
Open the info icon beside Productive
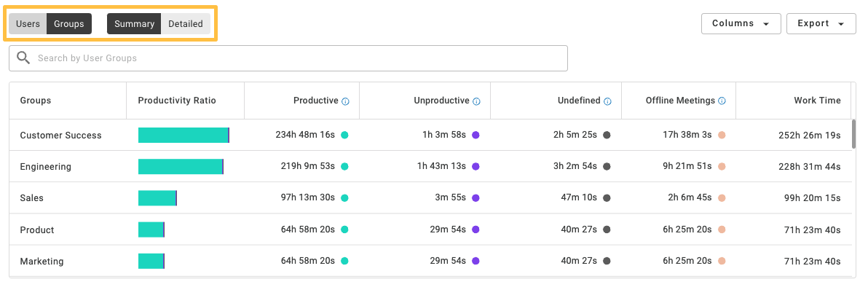[x=345, y=101]
